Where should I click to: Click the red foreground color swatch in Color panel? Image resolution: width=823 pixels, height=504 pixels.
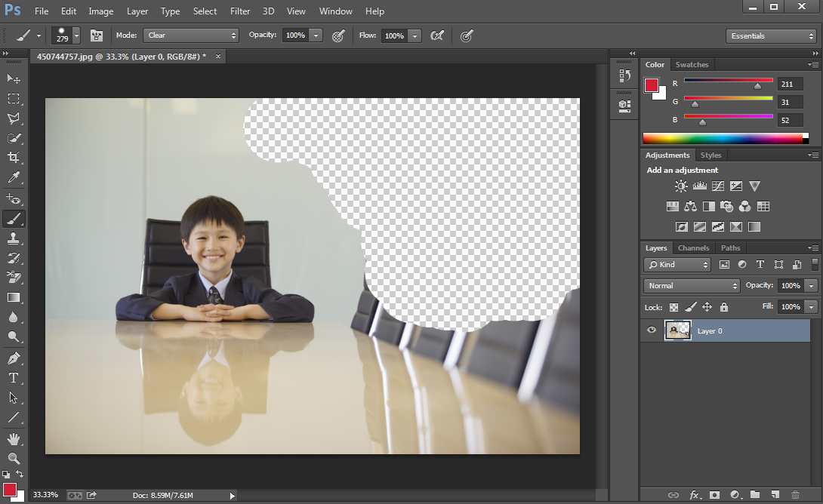651,85
